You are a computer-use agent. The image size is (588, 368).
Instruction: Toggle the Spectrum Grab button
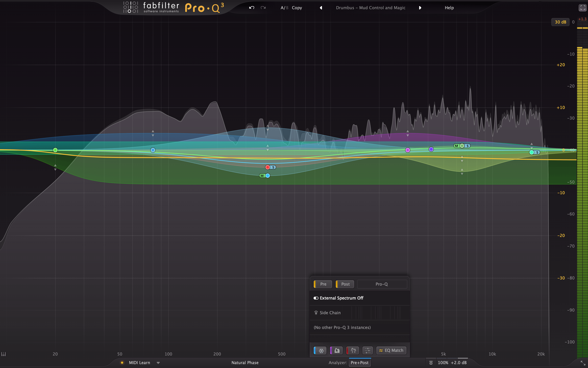[x=336, y=350]
